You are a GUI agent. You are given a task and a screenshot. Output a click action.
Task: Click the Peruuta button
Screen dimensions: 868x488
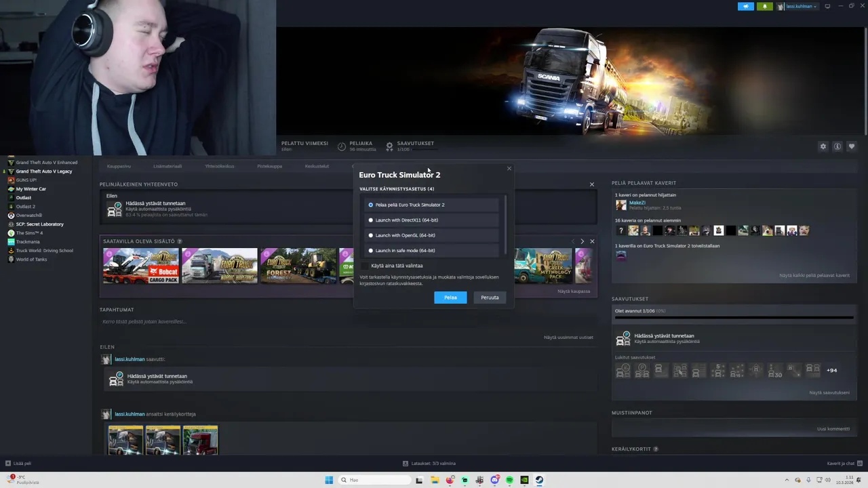tap(490, 298)
